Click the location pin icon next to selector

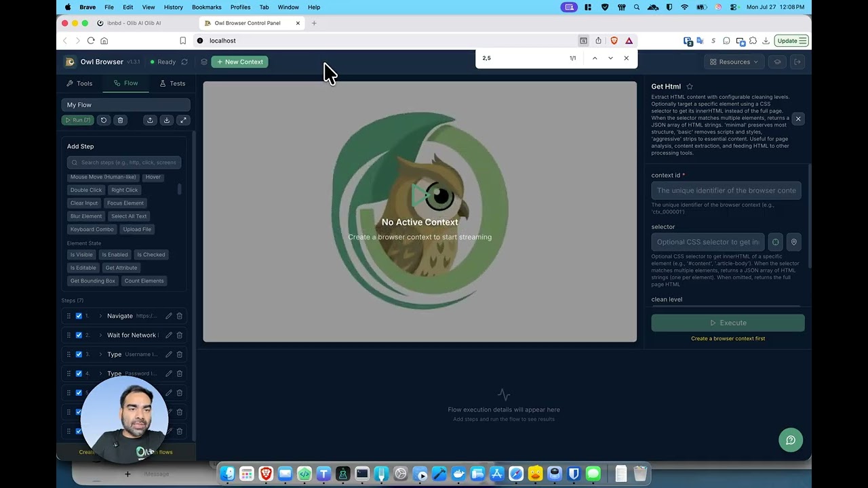point(793,242)
